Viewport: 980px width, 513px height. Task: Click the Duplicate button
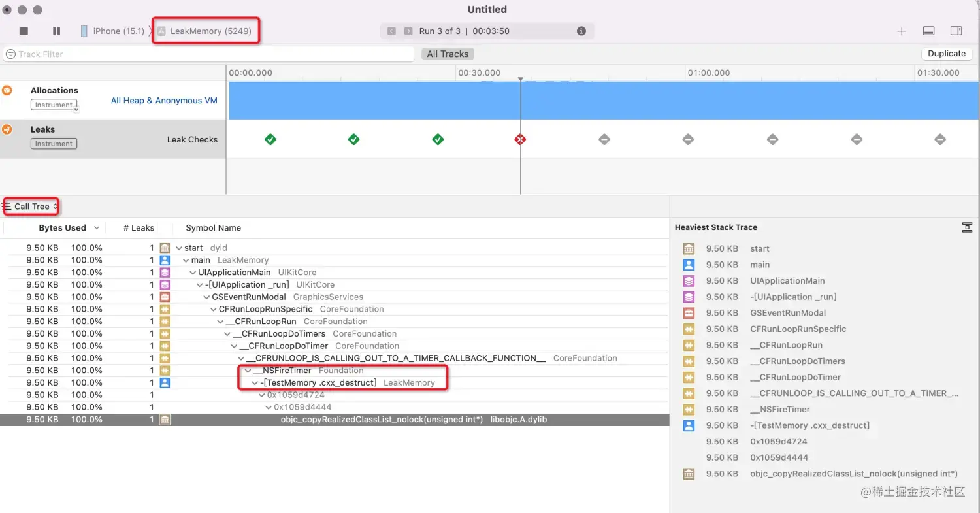947,54
